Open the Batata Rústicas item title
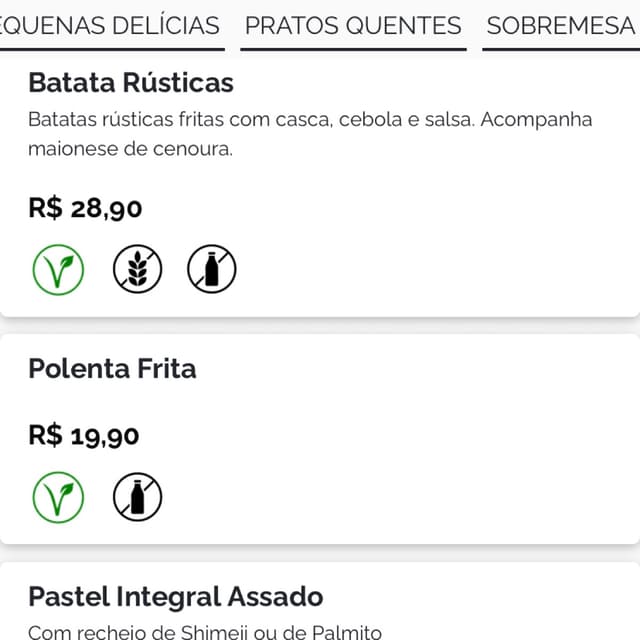This screenshot has width=640, height=640. (131, 83)
